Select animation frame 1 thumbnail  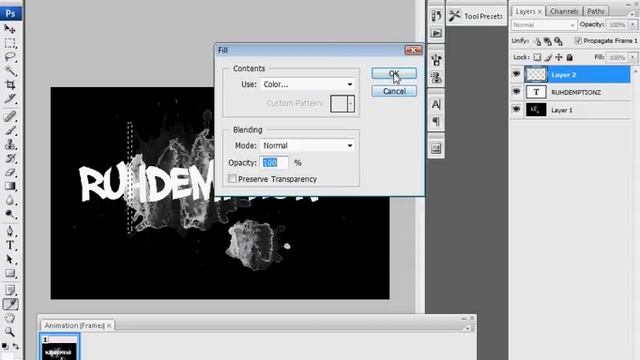60,348
